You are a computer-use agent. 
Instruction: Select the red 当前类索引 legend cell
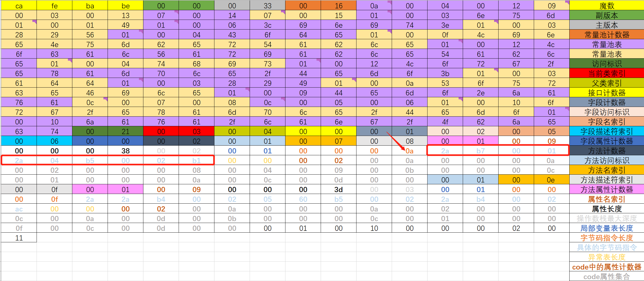606,73
